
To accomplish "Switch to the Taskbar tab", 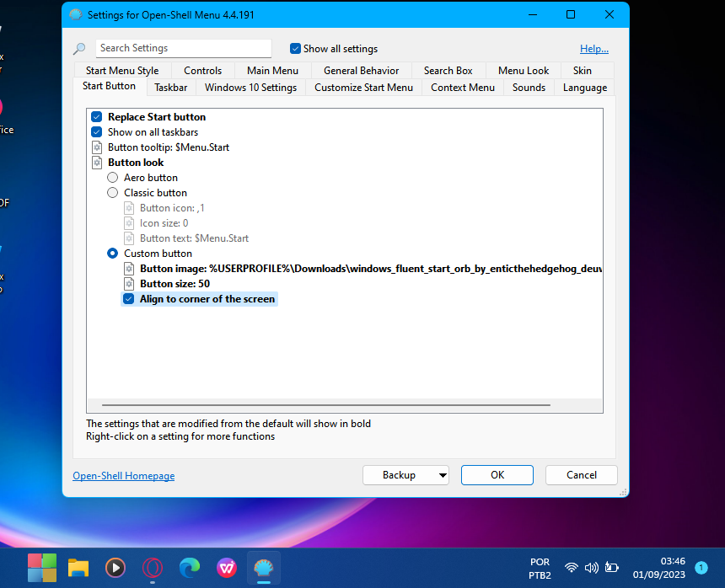I will [170, 87].
